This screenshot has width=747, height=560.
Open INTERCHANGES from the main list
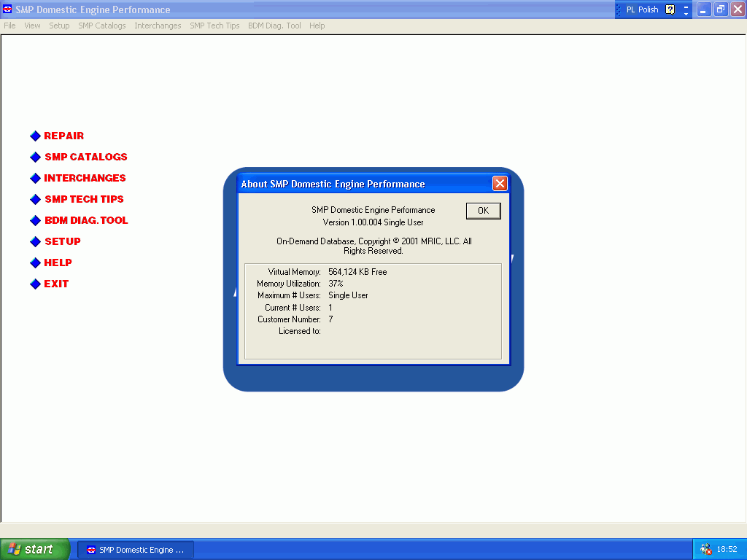pyautogui.click(x=85, y=178)
